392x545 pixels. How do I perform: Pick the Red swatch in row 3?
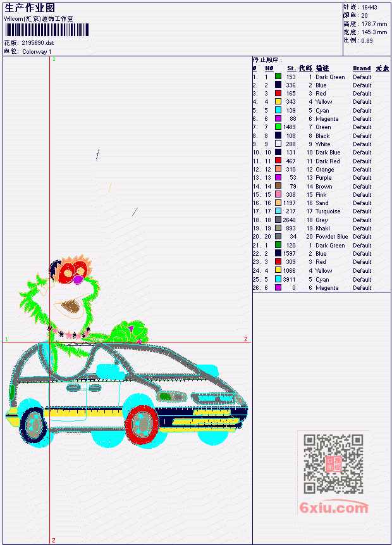point(278,93)
